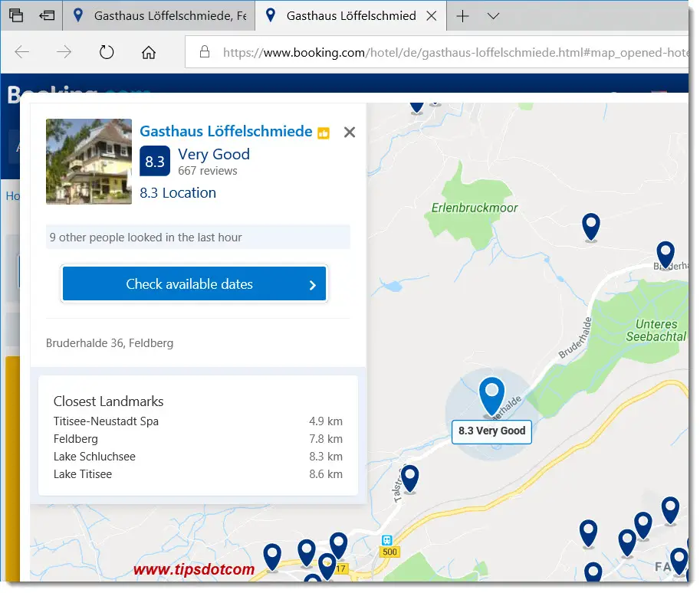Click the yellow thumbs-up badge beside the hotel name
The image size is (700, 593).
pyautogui.click(x=323, y=133)
